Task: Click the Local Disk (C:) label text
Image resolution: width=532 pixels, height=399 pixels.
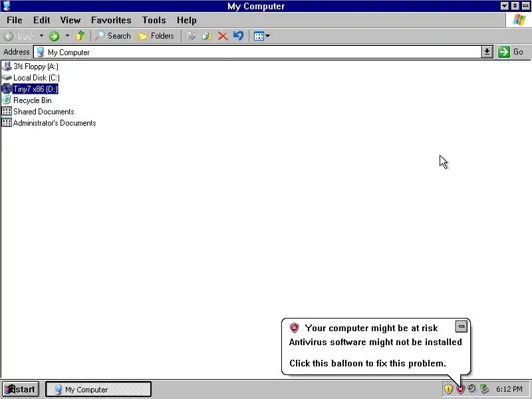Action: pyautogui.click(x=37, y=78)
